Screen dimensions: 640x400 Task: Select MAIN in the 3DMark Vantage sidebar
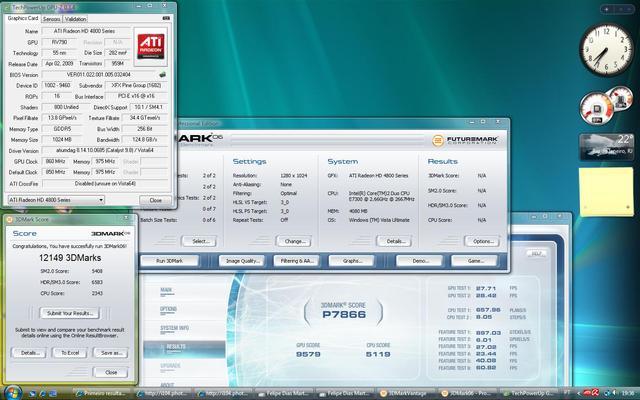pos(166,291)
